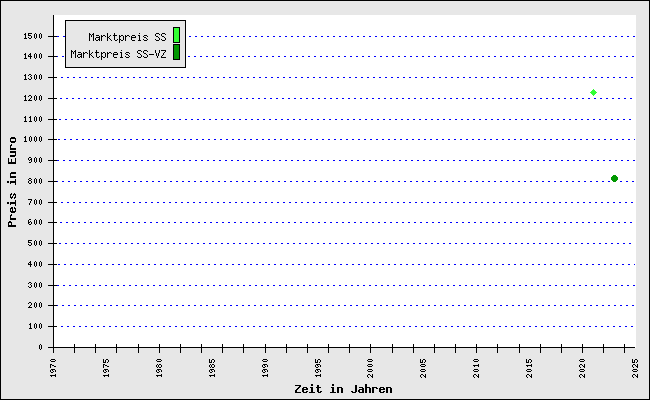Image resolution: width=650 pixels, height=400 pixels.
Task: Click the 1995 year label on the x-axis
Action: pyautogui.click(x=318, y=368)
